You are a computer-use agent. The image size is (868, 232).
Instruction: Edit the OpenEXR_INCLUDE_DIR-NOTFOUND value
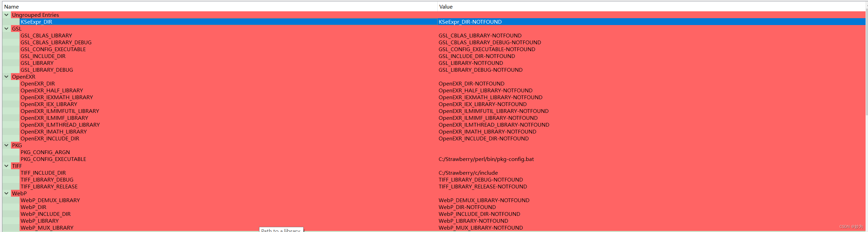484,139
